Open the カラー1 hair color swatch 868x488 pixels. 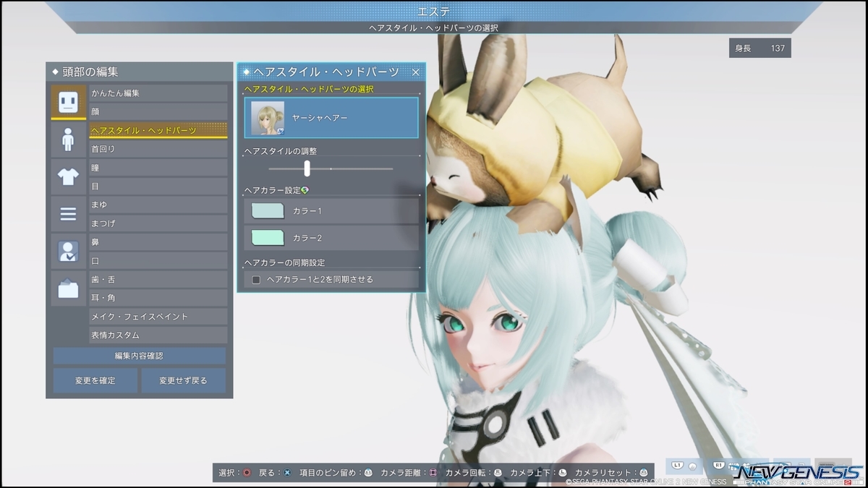coord(268,211)
